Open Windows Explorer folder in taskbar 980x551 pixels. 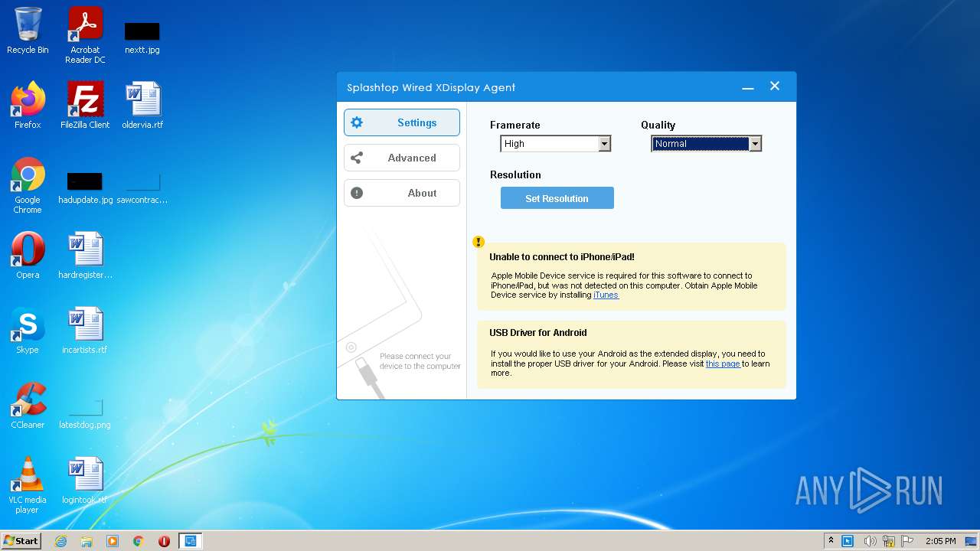click(87, 541)
